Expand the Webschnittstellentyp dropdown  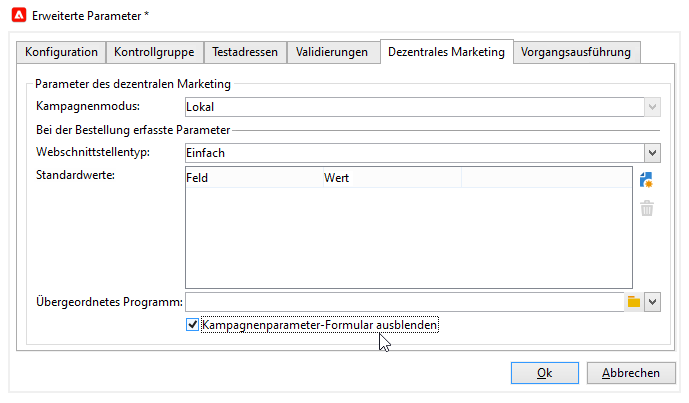tap(652, 153)
